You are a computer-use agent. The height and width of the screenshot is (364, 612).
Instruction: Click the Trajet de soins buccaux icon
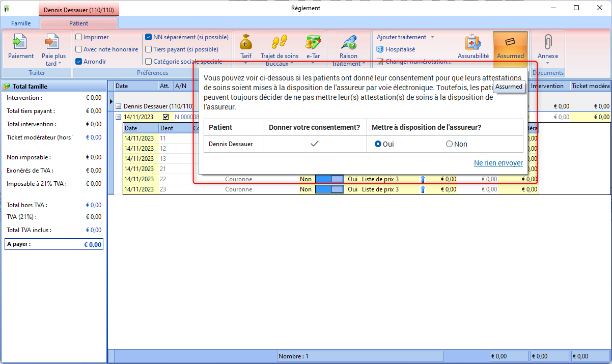pos(279,42)
